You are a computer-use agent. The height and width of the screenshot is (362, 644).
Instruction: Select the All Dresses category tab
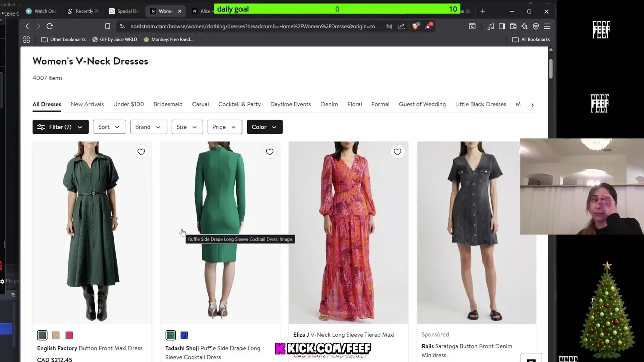coord(47,104)
